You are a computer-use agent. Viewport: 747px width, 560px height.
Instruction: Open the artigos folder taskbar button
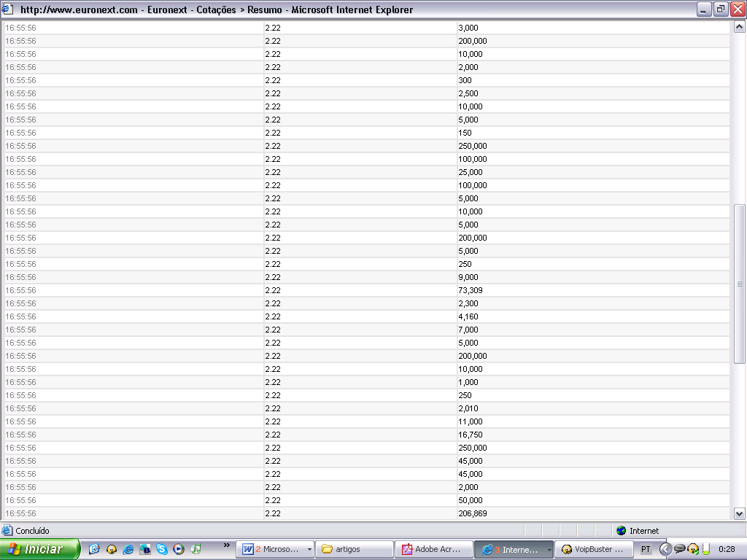click(355, 549)
